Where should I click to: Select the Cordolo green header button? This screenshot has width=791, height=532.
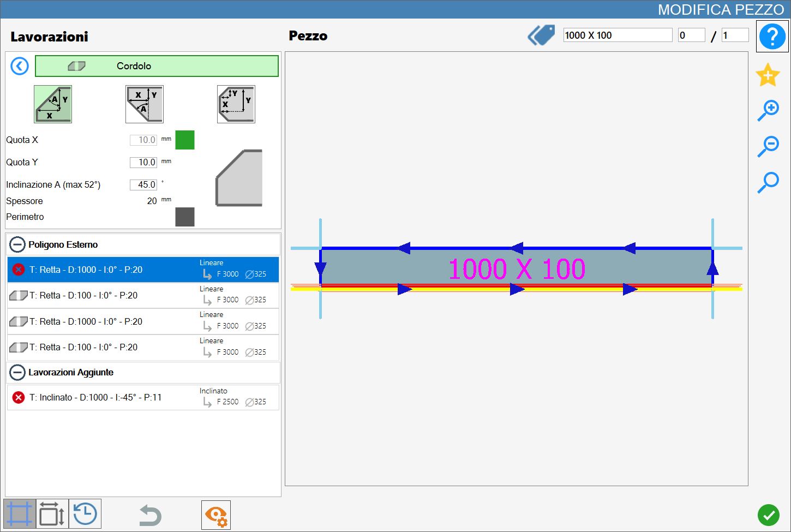coord(157,66)
